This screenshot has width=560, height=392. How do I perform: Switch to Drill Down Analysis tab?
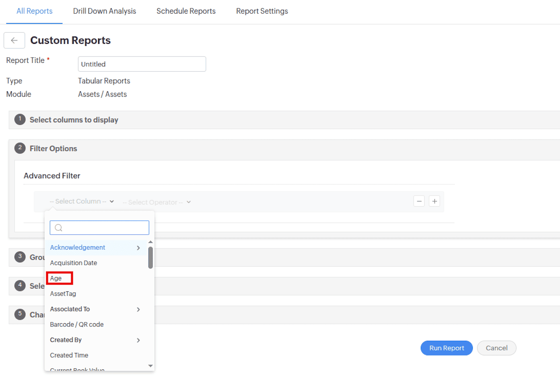coord(105,11)
